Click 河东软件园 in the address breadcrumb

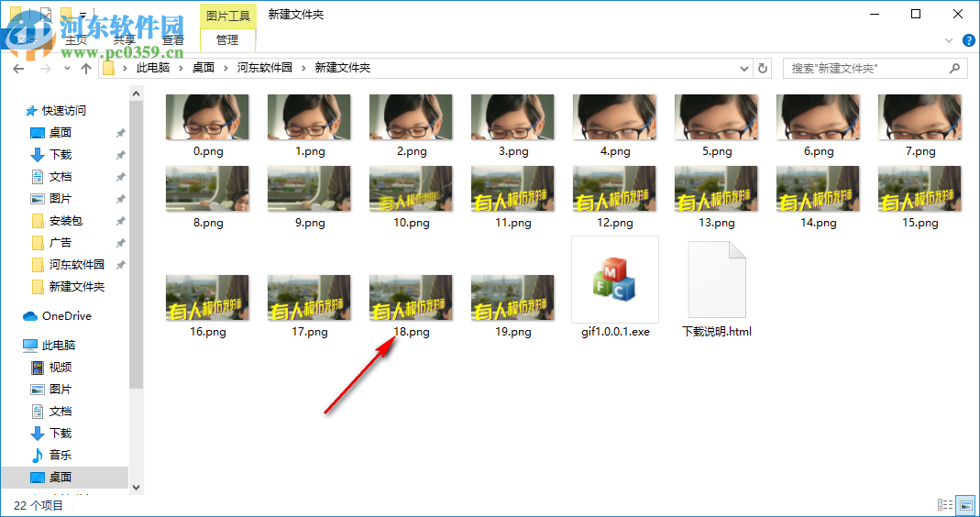(x=265, y=68)
